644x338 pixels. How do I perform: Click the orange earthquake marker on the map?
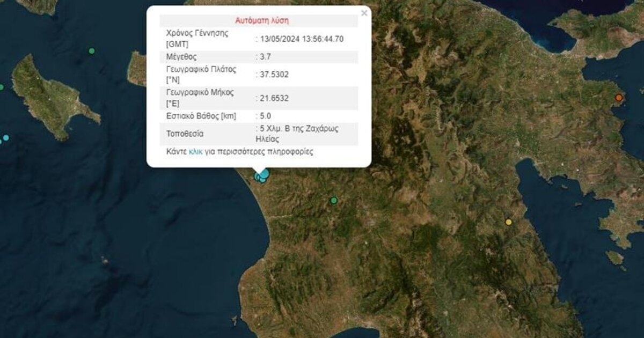(x=619, y=98)
